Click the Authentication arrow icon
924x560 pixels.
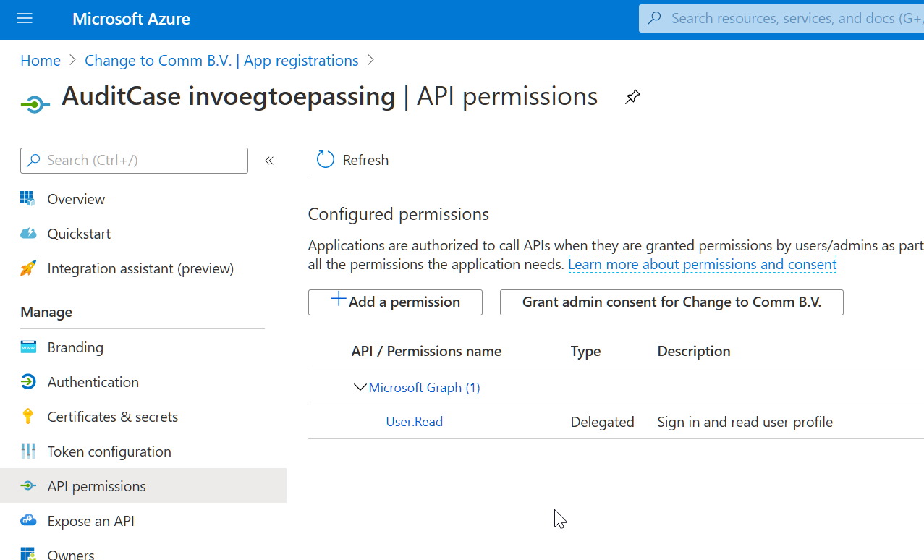(27, 382)
